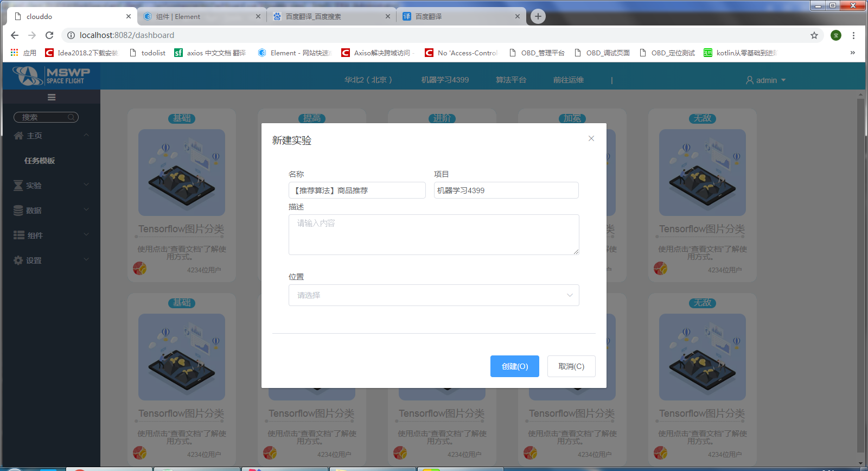Click the magnifier icon in sidebar search
The image size is (868, 471).
pos(71,117)
